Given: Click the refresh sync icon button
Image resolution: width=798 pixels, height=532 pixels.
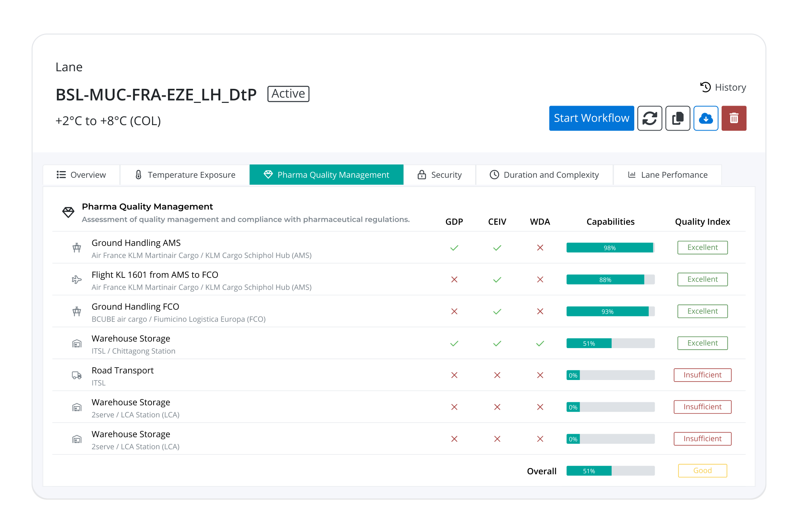Looking at the screenshot, I should coord(649,118).
